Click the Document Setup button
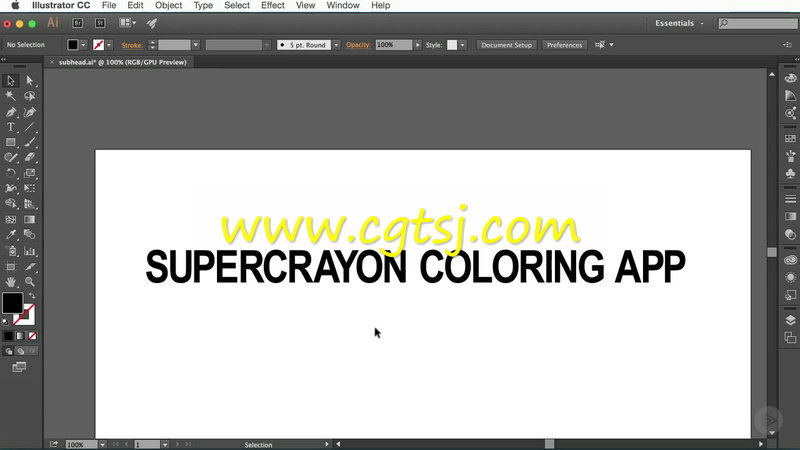The image size is (800, 450). point(506,45)
